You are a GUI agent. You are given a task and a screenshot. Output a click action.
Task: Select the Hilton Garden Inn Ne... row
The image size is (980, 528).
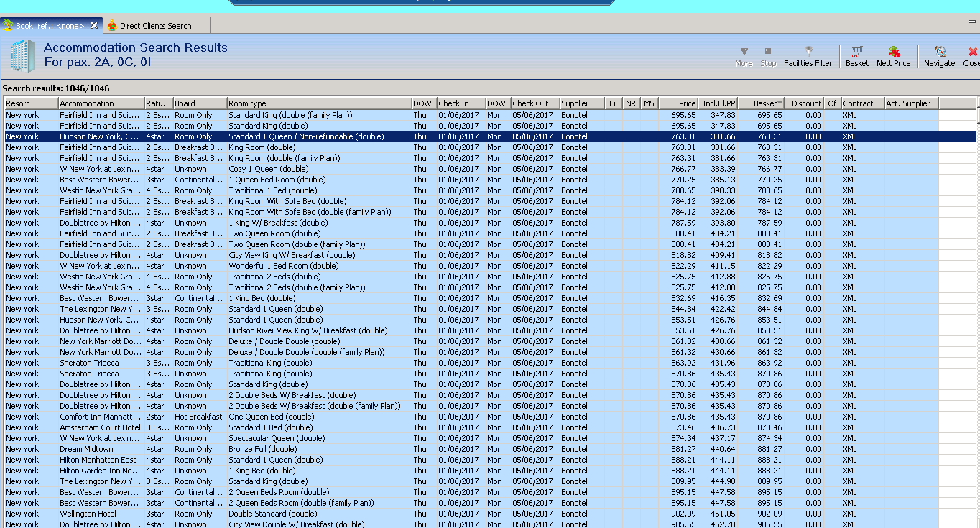click(490, 471)
